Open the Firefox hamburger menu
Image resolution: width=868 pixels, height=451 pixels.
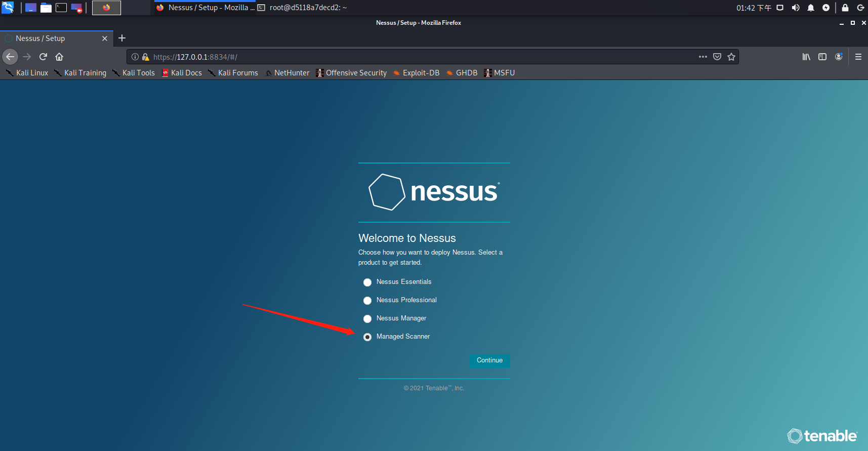[x=858, y=57]
